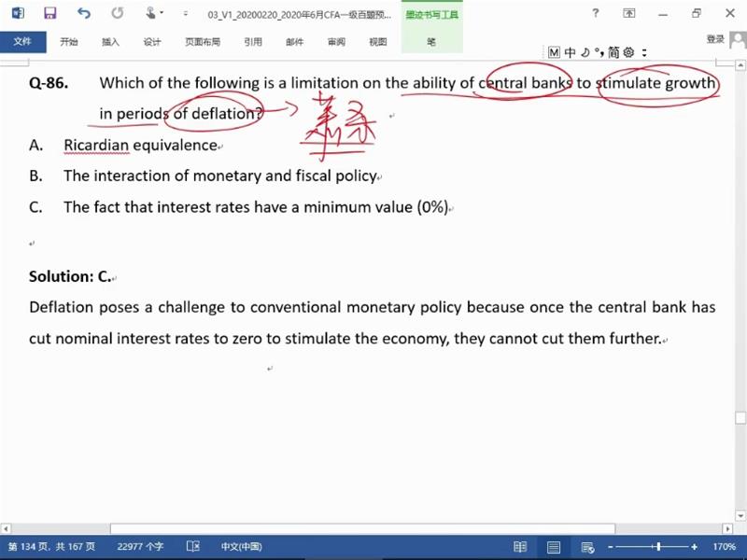Viewport: 747px width, 560px height.
Task: Expand the touch/mouse mode arrow
Action: pos(162,13)
